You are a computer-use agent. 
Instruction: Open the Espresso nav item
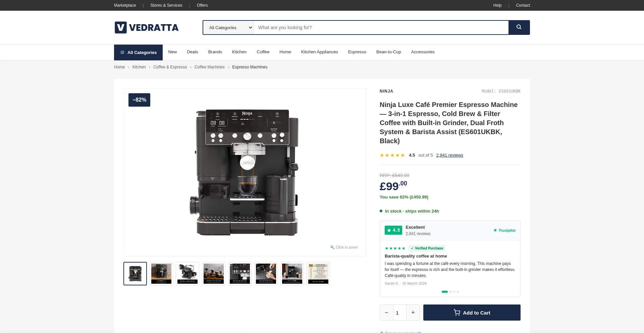(357, 52)
